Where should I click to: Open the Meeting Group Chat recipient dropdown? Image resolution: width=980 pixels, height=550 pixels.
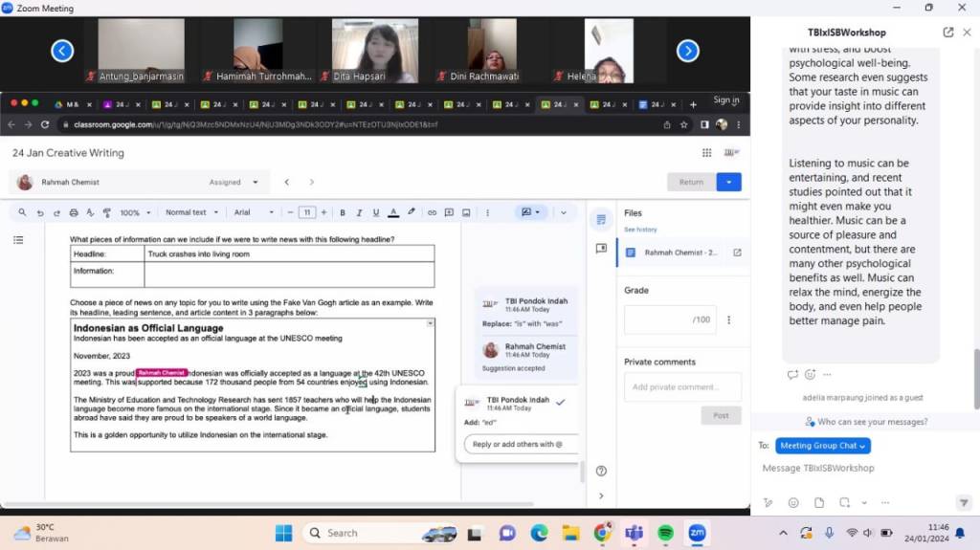[x=822, y=446]
